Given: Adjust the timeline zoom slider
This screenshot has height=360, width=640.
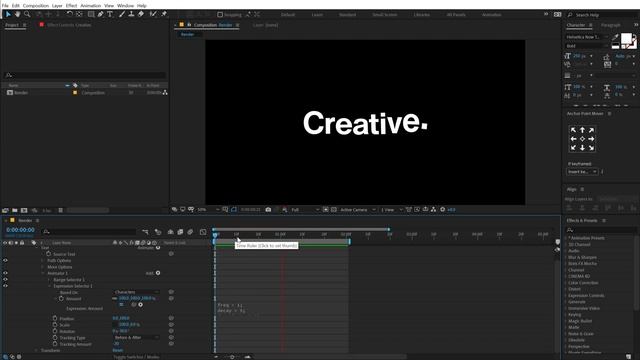Looking at the screenshot, I should 232,357.
